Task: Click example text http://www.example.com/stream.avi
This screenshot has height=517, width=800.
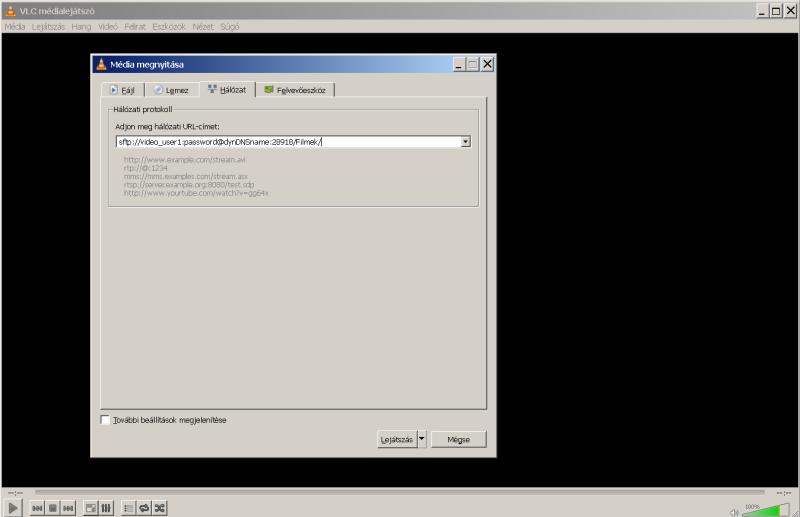Action: [185, 160]
